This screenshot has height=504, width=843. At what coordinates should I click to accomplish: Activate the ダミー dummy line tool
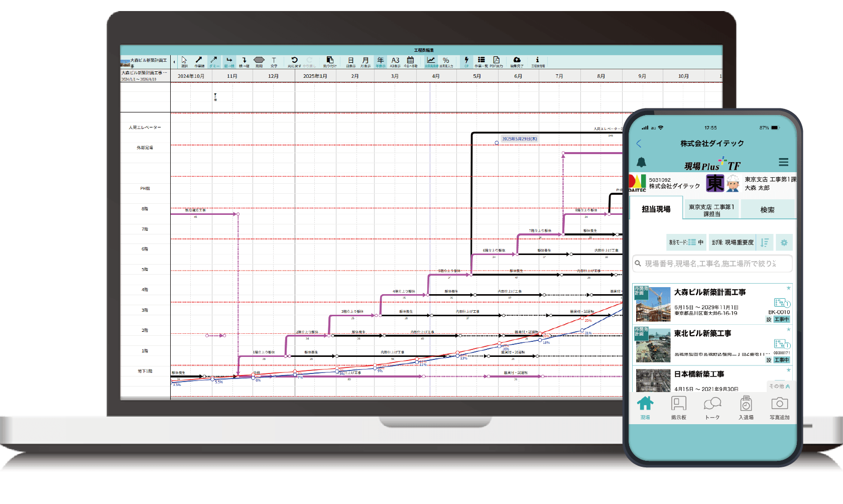(x=214, y=62)
